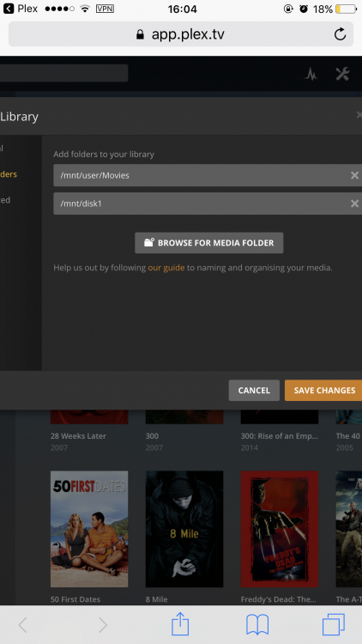
Task: Return to Plex app via back arrow
Action: [9, 9]
